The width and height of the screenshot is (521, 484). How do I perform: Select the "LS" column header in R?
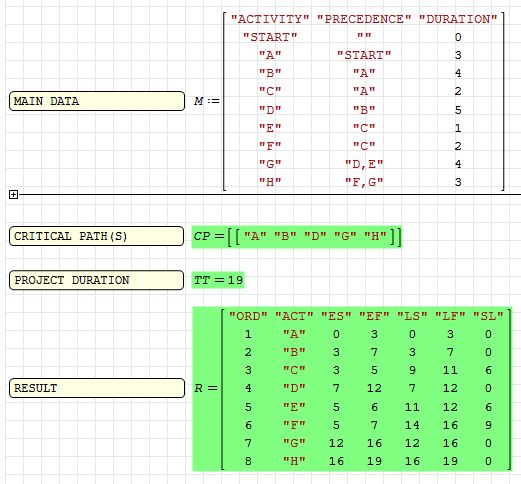(412, 316)
